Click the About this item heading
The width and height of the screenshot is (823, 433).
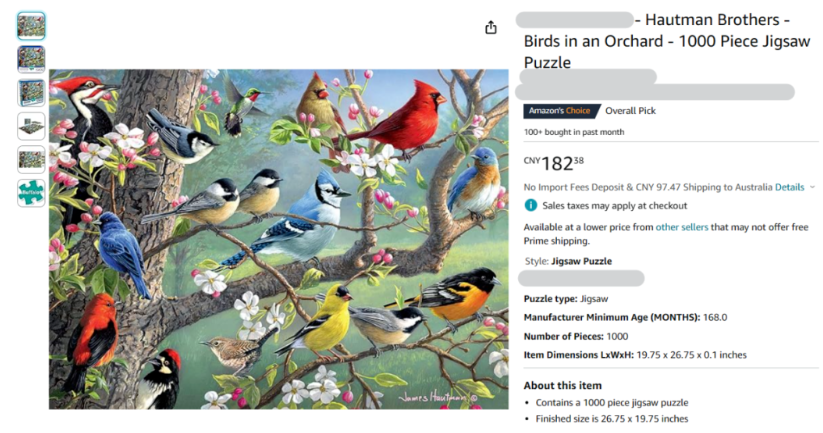tap(563, 386)
